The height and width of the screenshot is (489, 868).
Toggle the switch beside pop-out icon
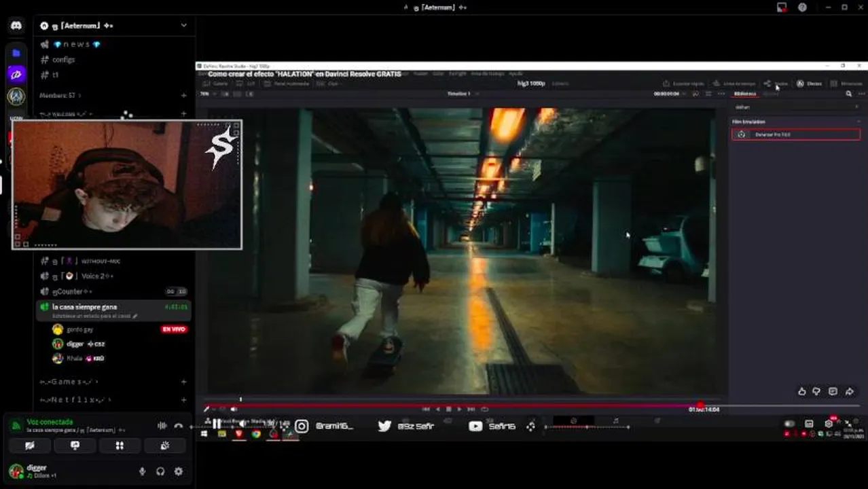pos(790,423)
